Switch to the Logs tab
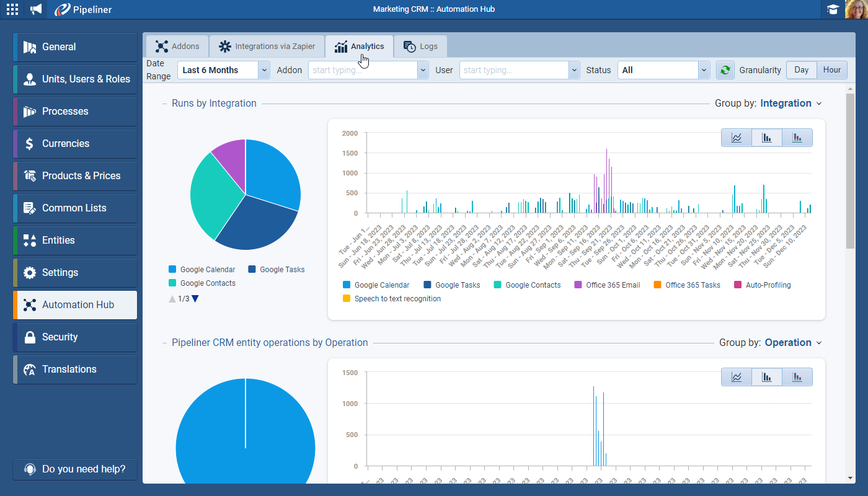This screenshot has width=868, height=496. point(420,46)
